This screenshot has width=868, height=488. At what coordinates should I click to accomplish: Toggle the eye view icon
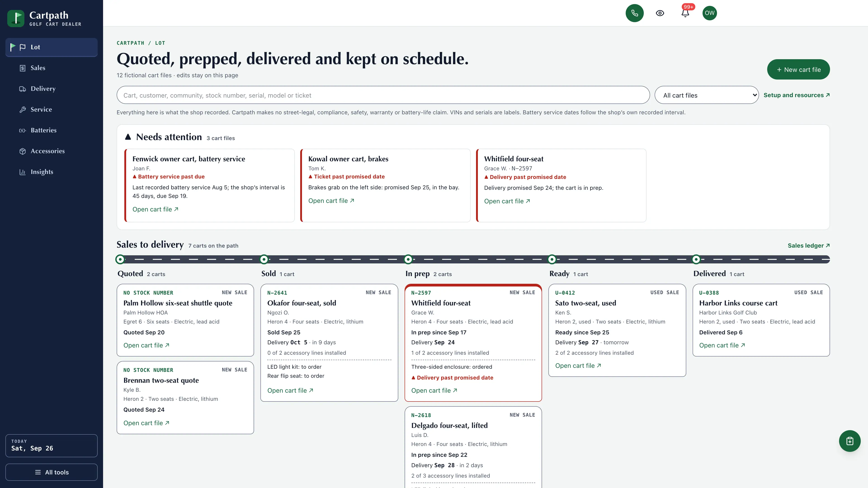[x=660, y=13]
